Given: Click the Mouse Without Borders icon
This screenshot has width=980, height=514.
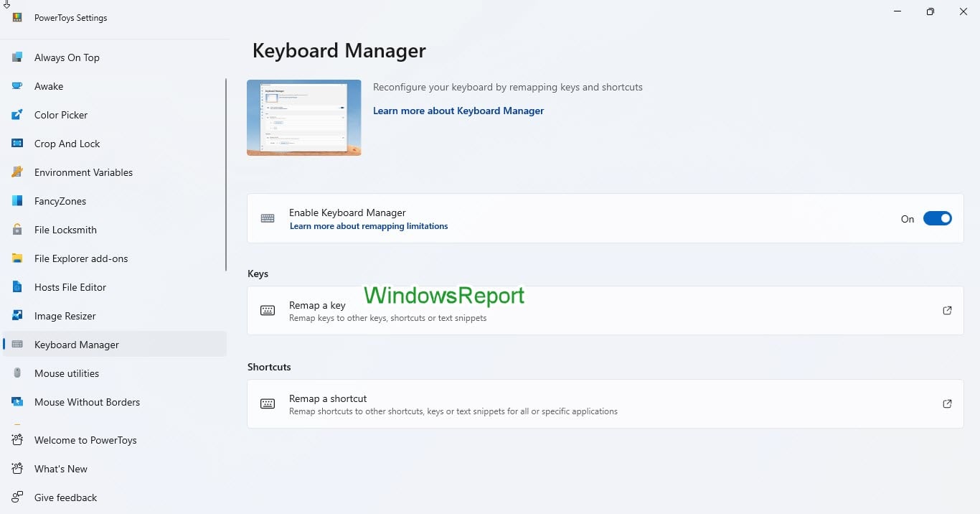Looking at the screenshot, I should [x=17, y=402].
